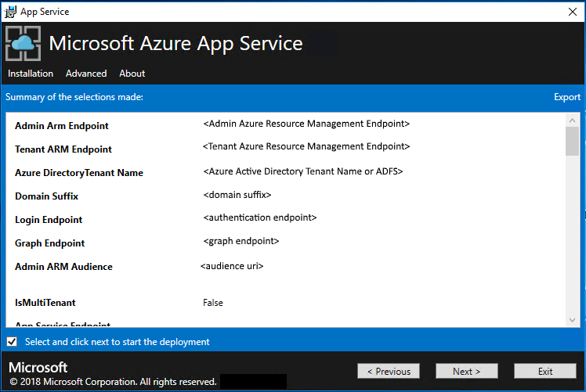Open the About menu
Image resolution: width=586 pixels, height=392 pixels.
tap(132, 74)
